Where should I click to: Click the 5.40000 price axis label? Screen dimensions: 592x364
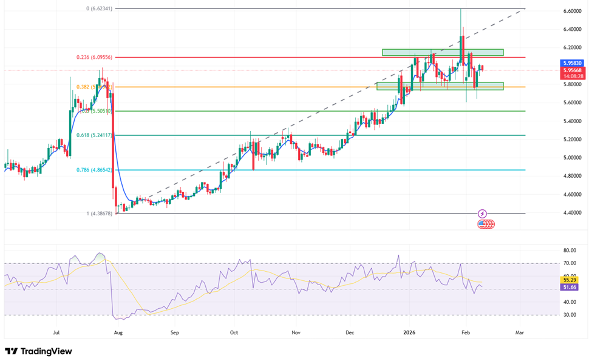572,121
